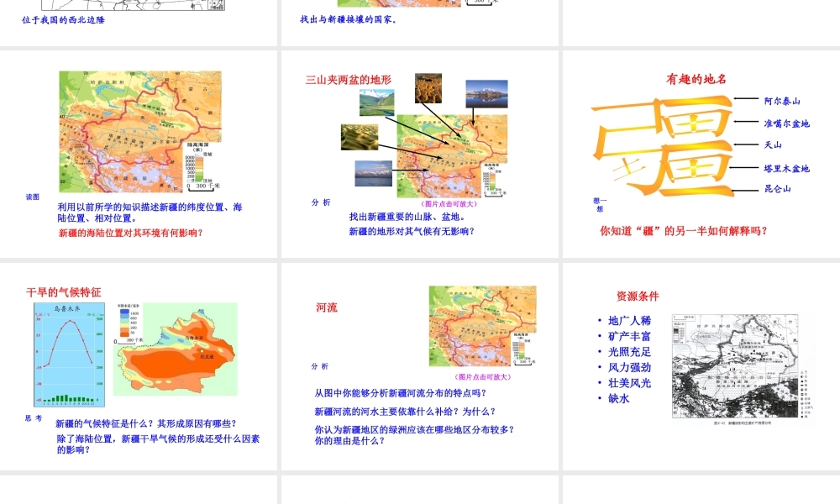Click the 乌鲁木齐 climate chart
This screenshot has height=504, width=840.
pos(70,355)
